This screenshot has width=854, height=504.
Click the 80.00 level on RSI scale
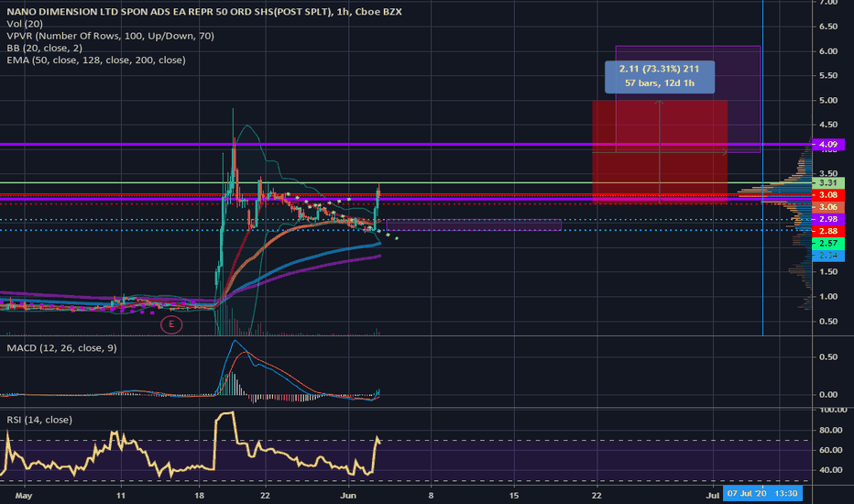[831, 431]
